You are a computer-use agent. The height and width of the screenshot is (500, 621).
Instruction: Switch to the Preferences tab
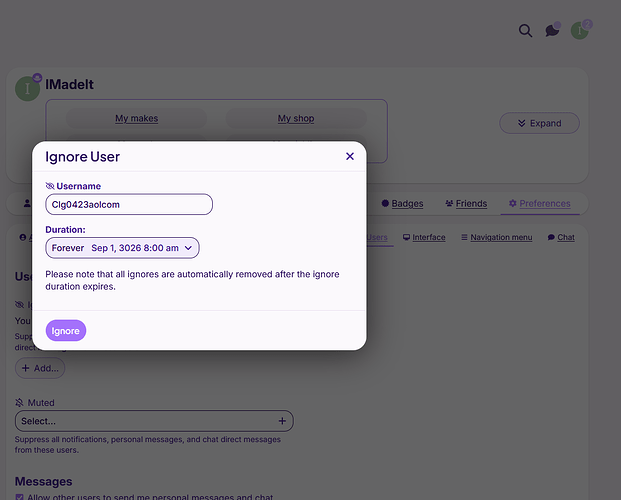coord(540,204)
